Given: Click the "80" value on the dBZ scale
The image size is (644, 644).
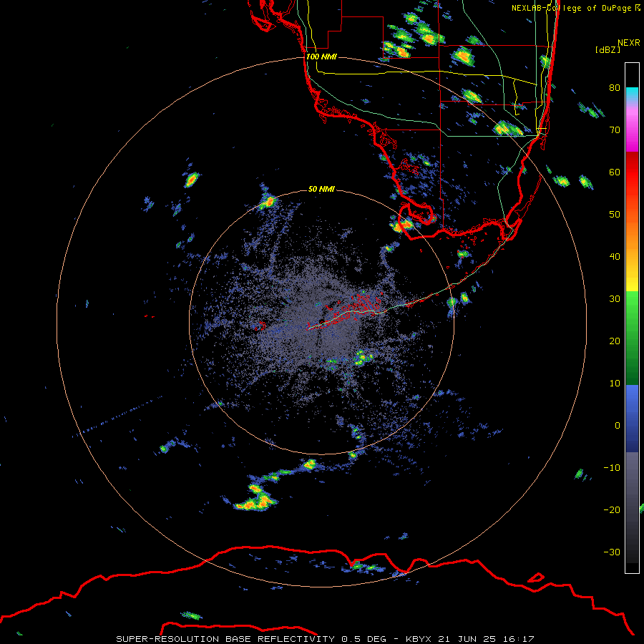Looking at the screenshot, I should (615, 88).
